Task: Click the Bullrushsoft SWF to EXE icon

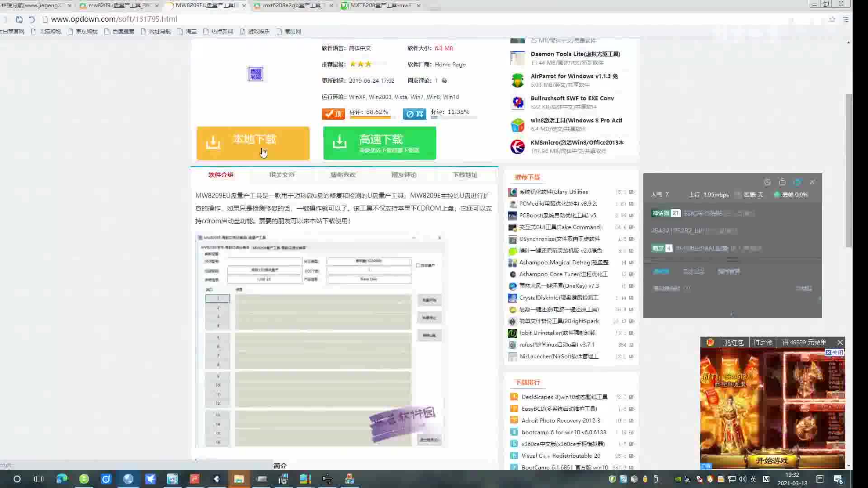Action: click(x=518, y=103)
